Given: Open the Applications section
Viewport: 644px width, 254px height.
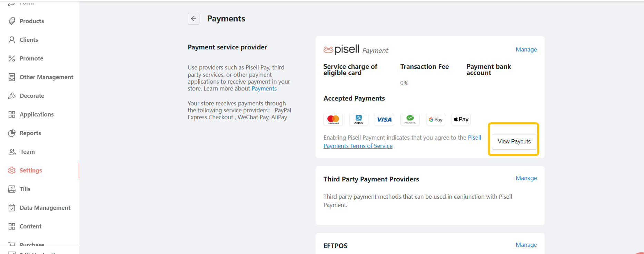Looking at the screenshot, I should [37, 114].
